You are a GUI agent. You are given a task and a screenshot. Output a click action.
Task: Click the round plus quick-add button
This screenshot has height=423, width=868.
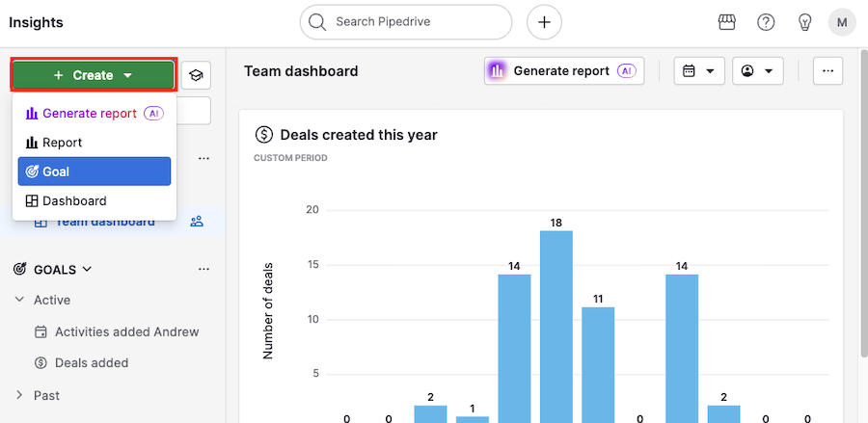click(x=544, y=22)
